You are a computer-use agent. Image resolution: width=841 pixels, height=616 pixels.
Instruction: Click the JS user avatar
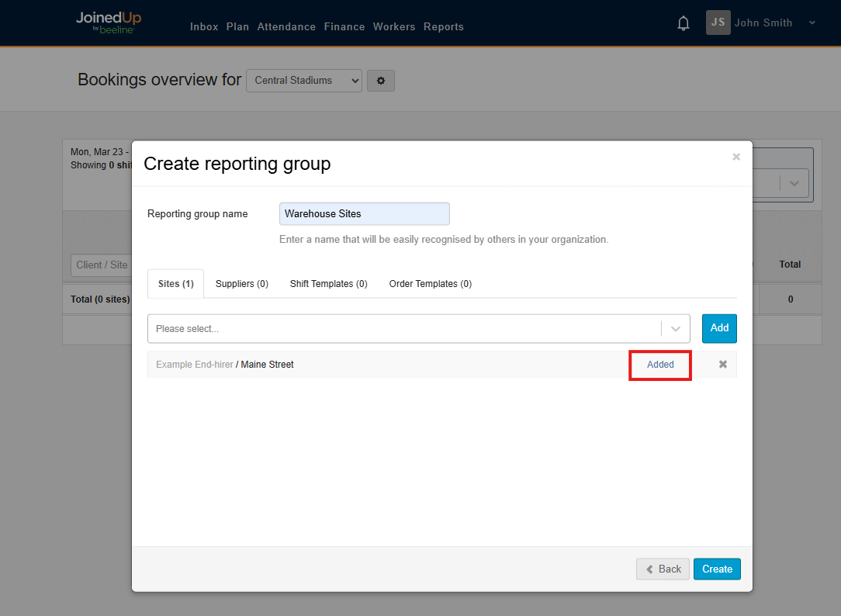[x=718, y=22]
